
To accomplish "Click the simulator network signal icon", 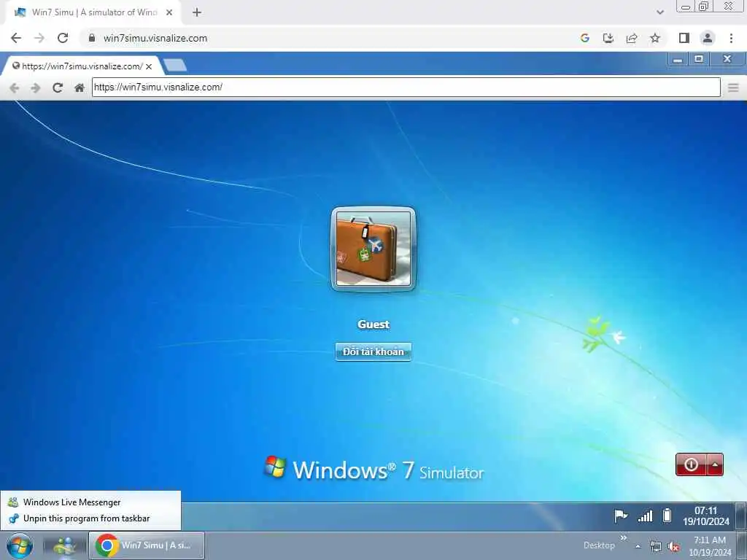I will (645, 516).
